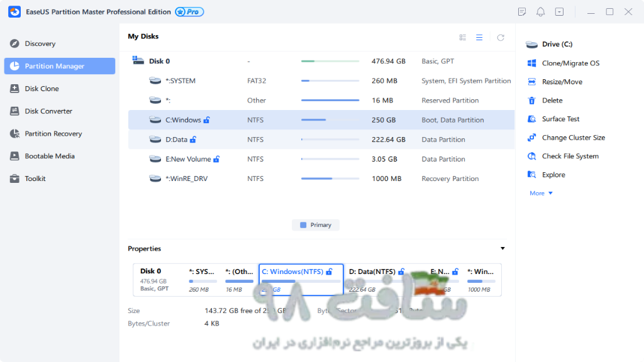Click the Disk Converter icon

[x=14, y=111]
